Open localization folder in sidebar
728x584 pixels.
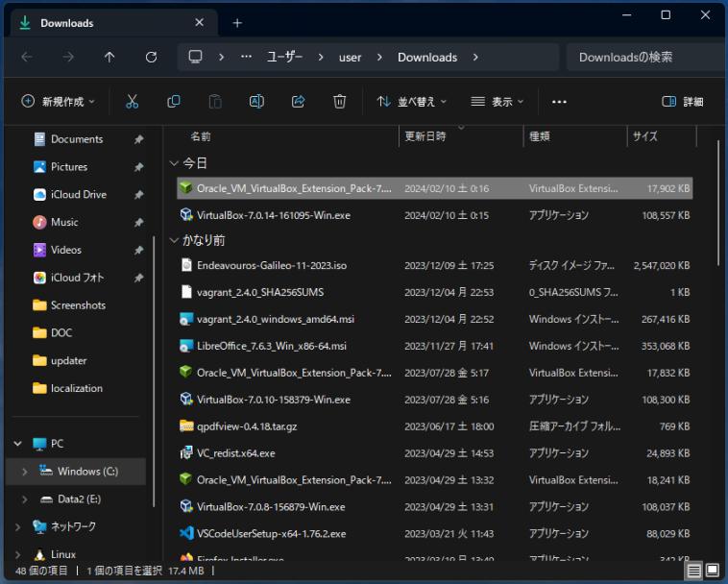click(77, 388)
